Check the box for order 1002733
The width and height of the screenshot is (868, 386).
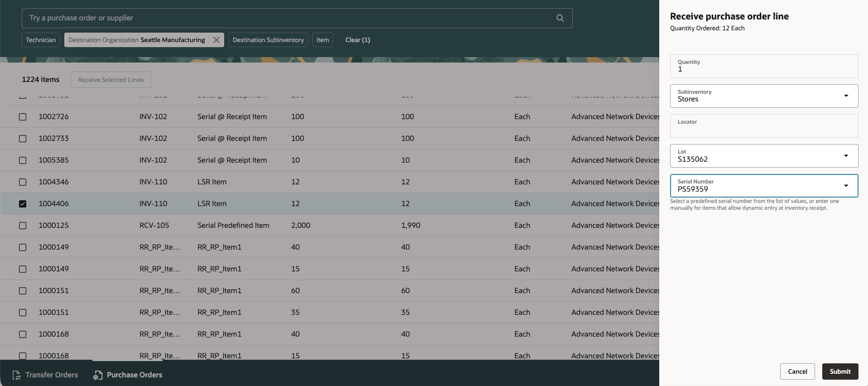click(23, 139)
